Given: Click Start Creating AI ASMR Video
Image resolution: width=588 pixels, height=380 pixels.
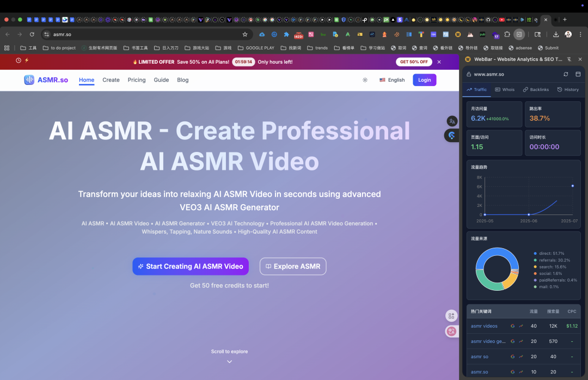Looking at the screenshot, I should pos(191,266).
